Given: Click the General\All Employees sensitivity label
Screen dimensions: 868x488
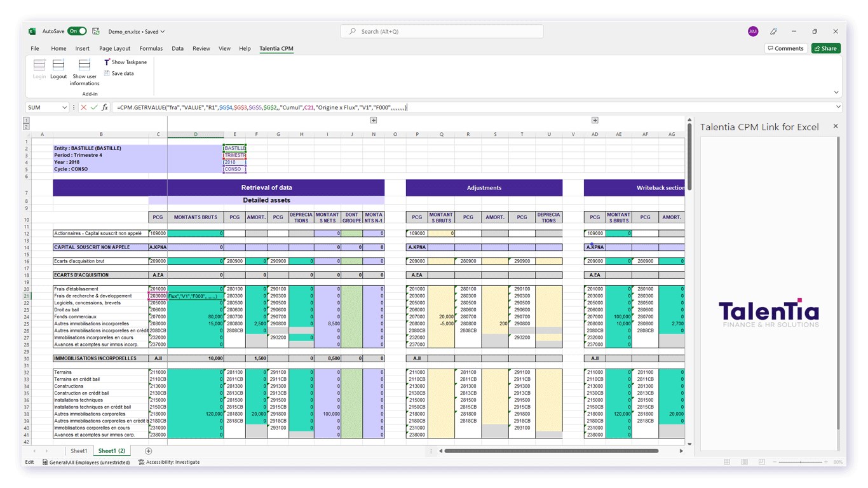Looking at the screenshot, I should pyautogui.click(x=86, y=462).
